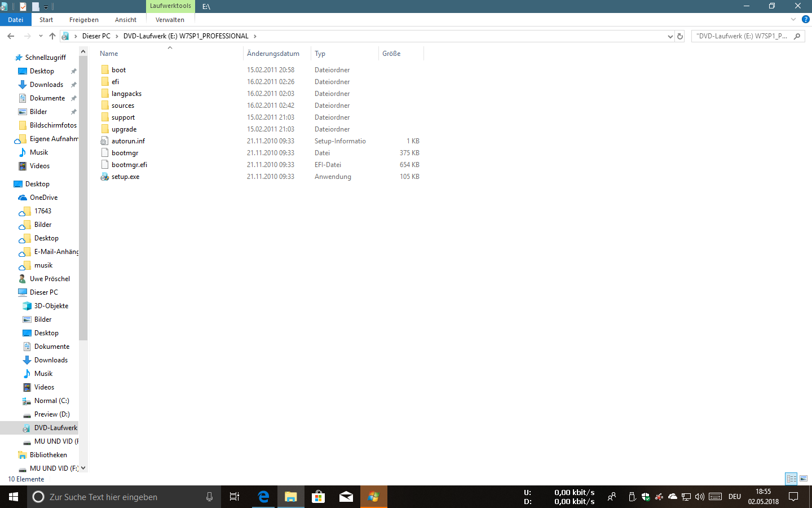Open the Normal (C:) drive
Viewport: 812px width, 508px height.
tap(51, 401)
